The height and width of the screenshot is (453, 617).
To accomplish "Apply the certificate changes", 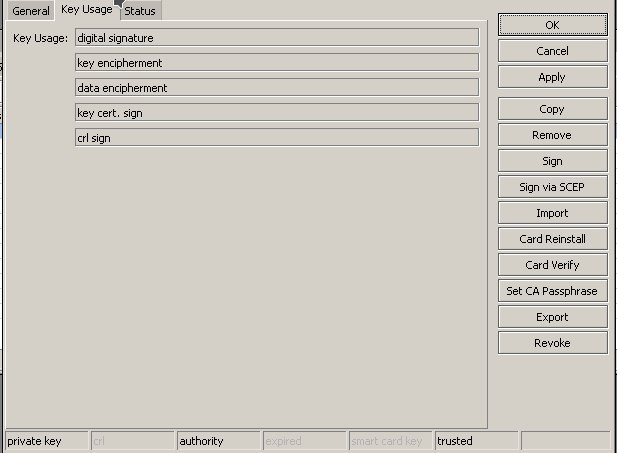I will [x=552, y=77].
